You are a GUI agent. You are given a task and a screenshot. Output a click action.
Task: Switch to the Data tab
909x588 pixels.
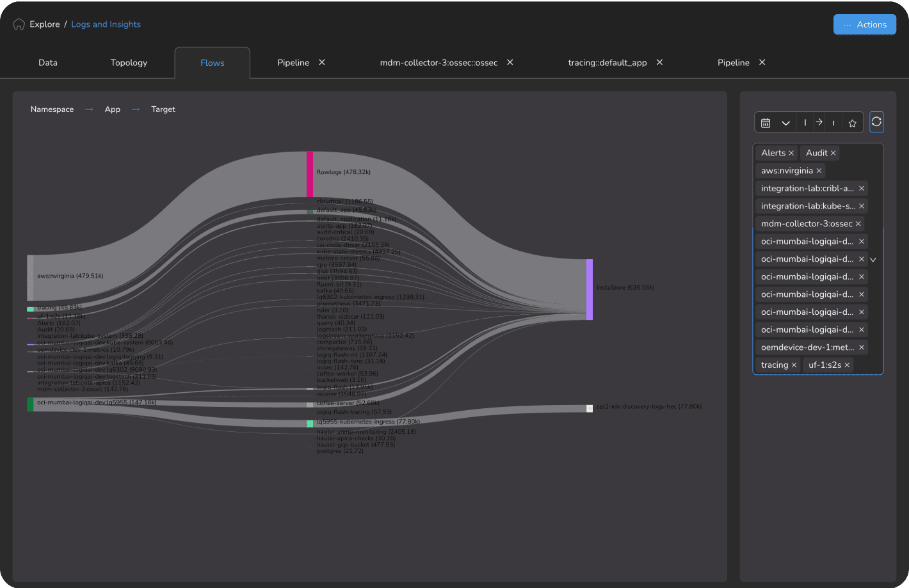[x=48, y=63]
